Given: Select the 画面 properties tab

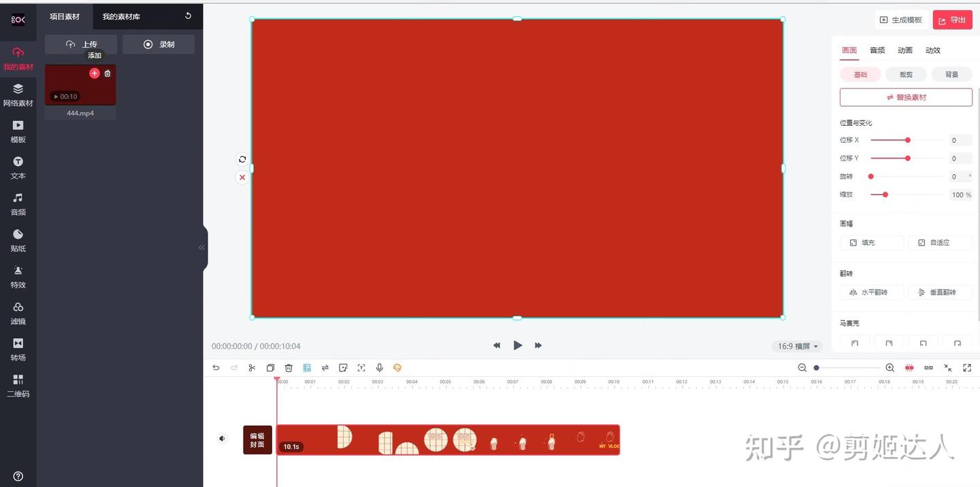Looking at the screenshot, I should click(849, 50).
